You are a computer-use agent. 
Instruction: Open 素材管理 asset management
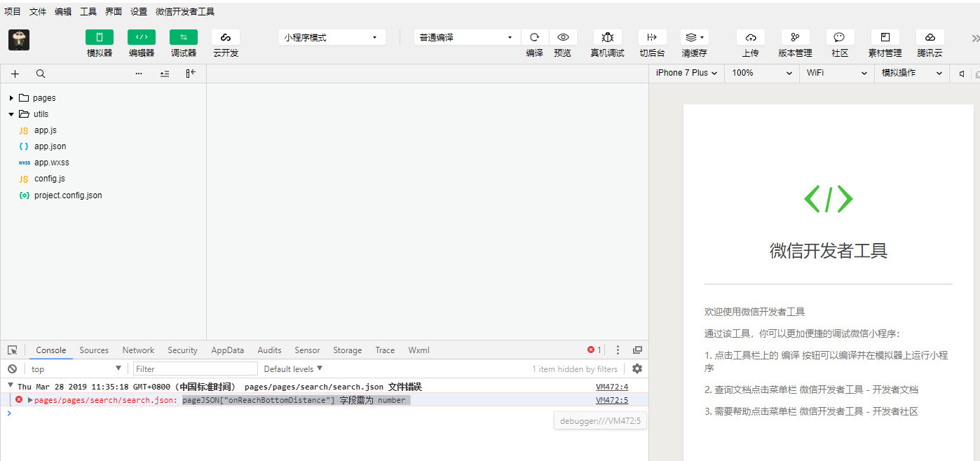[885, 37]
